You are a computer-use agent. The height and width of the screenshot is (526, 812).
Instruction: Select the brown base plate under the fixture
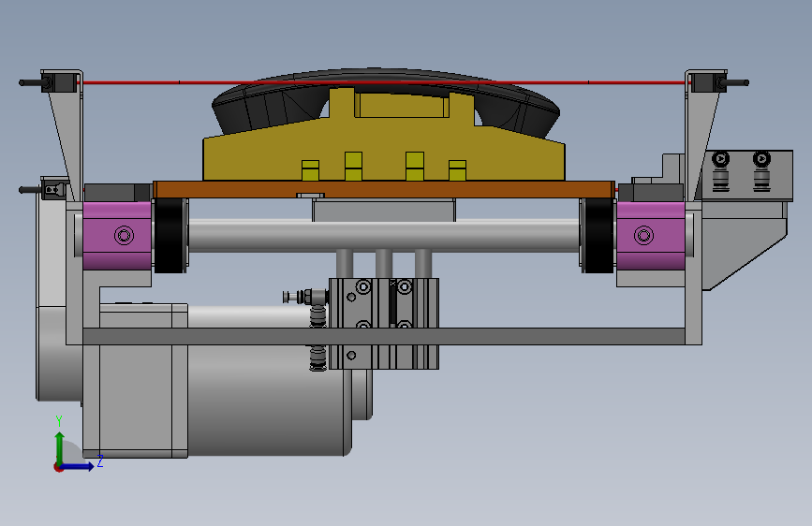tap(384, 189)
